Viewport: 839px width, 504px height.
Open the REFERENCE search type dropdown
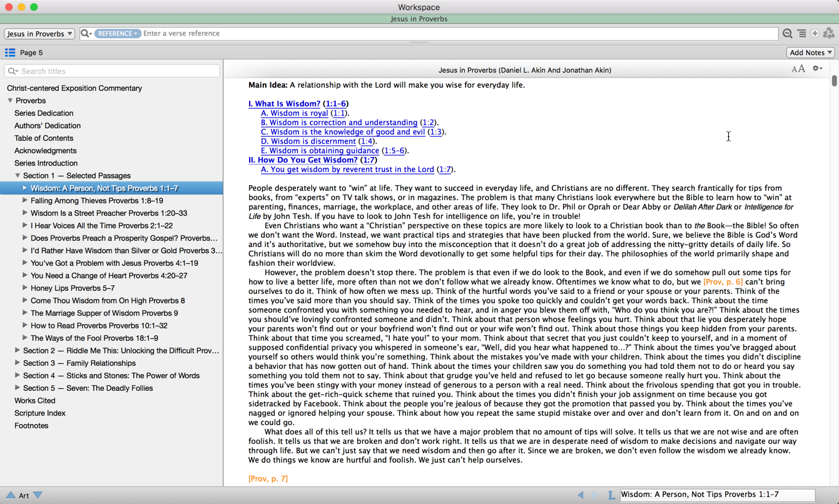118,34
